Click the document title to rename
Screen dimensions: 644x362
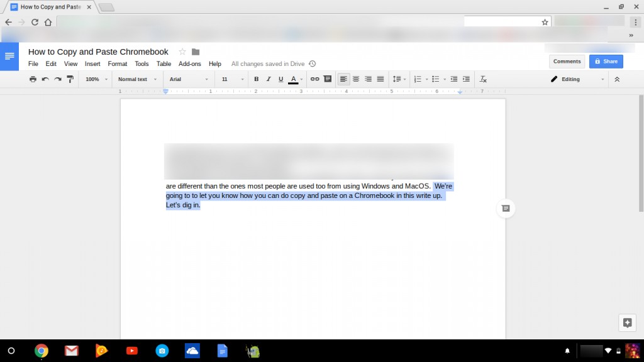coord(98,52)
